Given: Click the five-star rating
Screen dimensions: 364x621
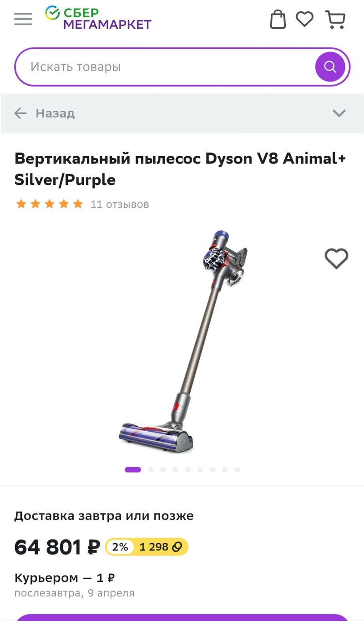Looking at the screenshot, I should click(x=50, y=204).
